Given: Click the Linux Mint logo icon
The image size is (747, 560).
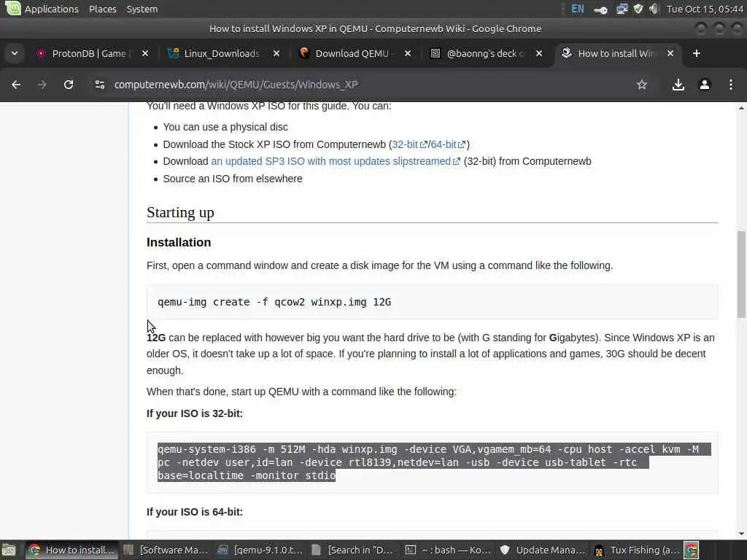Looking at the screenshot, I should (x=12, y=8).
